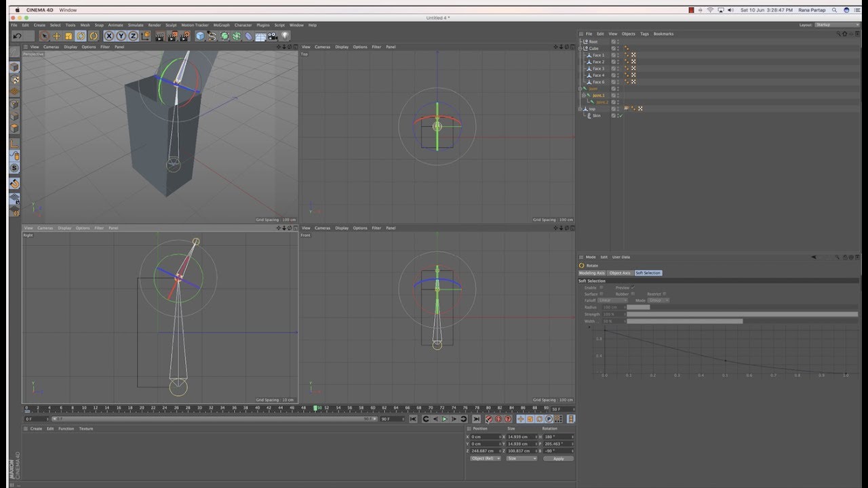Viewport: 868px width, 488px height.
Task: Activate the Move tool
Action: [x=56, y=36]
